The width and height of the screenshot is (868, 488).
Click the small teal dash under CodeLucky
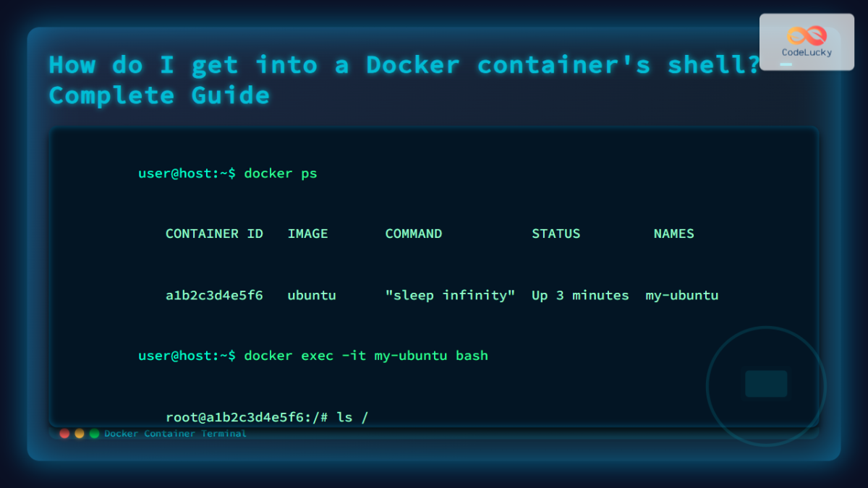point(786,64)
